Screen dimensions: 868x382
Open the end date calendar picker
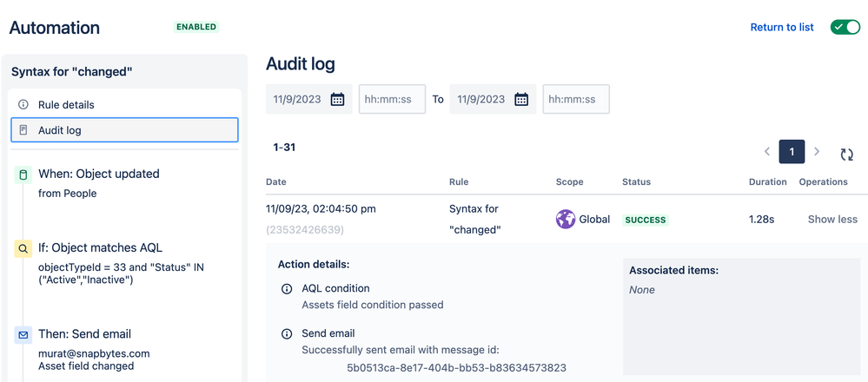point(521,100)
